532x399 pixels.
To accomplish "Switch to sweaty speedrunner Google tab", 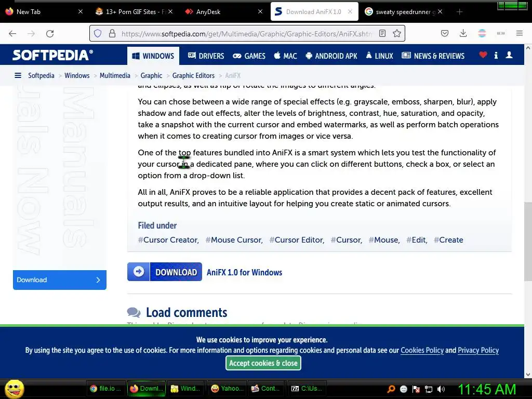I will tap(404, 12).
